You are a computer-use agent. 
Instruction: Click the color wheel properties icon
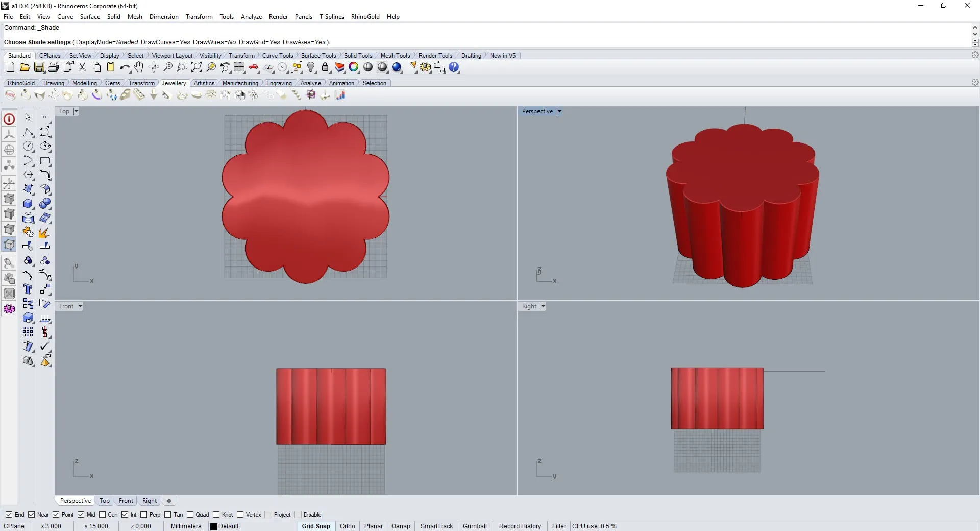coord(354,67)
